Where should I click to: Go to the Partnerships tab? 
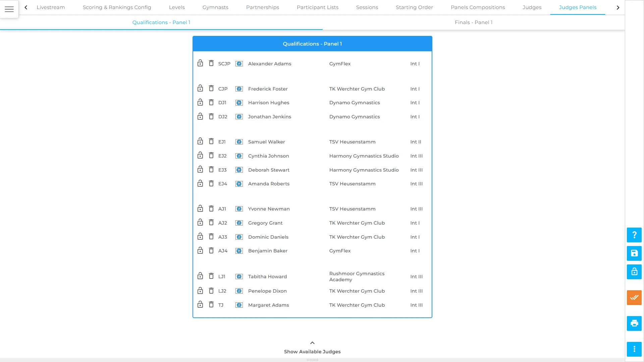point(263,7)
